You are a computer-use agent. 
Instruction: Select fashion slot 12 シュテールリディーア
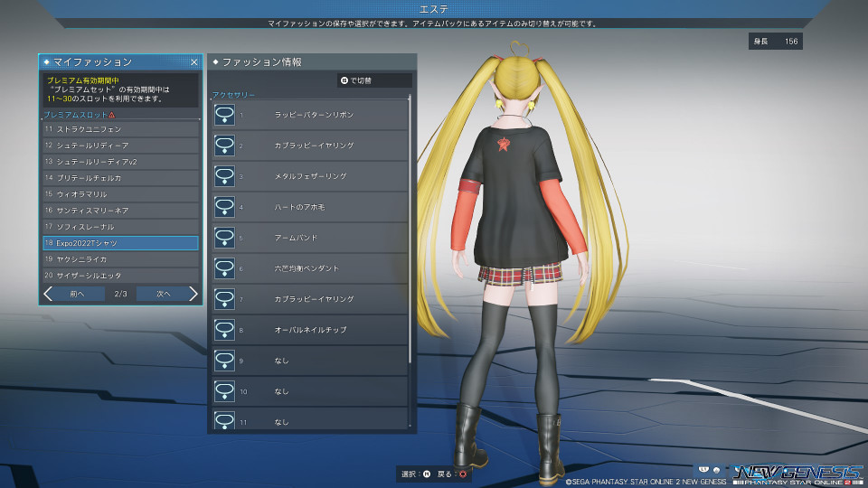tap(120, 145)
